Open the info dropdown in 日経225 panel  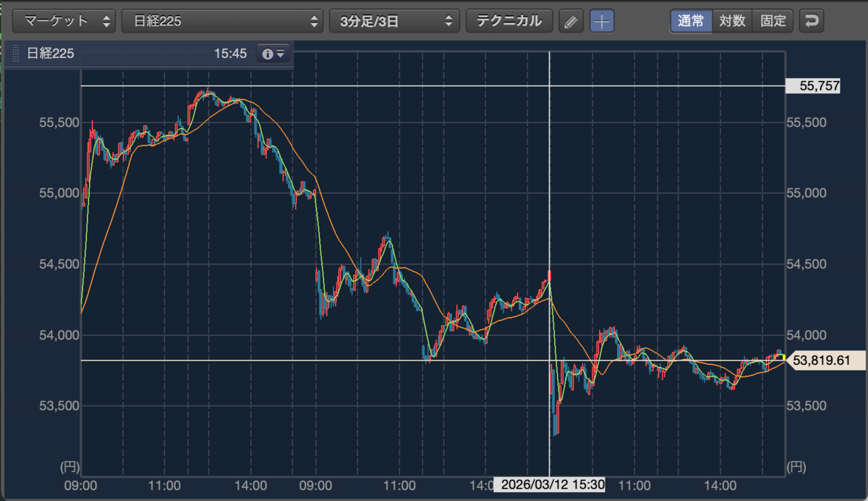[x=274, y=54]
